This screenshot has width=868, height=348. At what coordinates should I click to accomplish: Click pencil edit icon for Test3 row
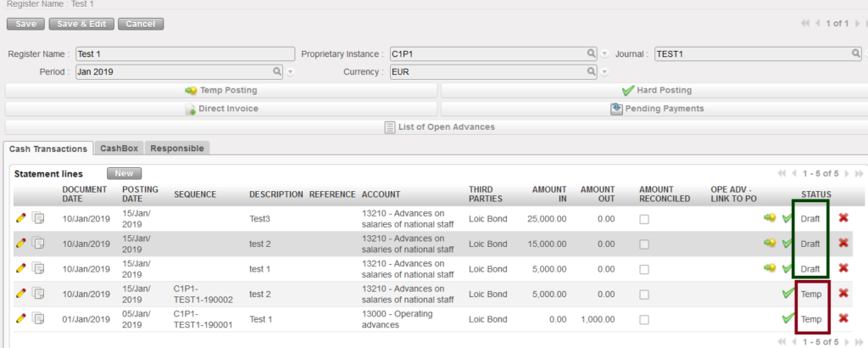pyautogui.click(x=21, y=219)
